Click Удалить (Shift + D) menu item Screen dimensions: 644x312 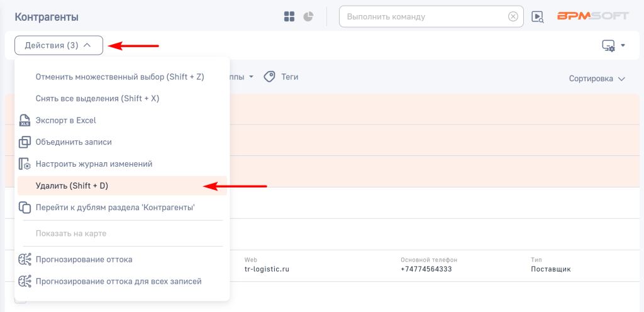[x=72, y=186]
